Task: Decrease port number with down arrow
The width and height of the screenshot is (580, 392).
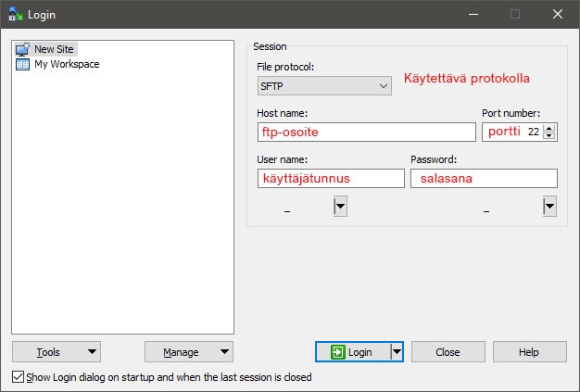Action: pyautogui.click(x=549, y=136)
